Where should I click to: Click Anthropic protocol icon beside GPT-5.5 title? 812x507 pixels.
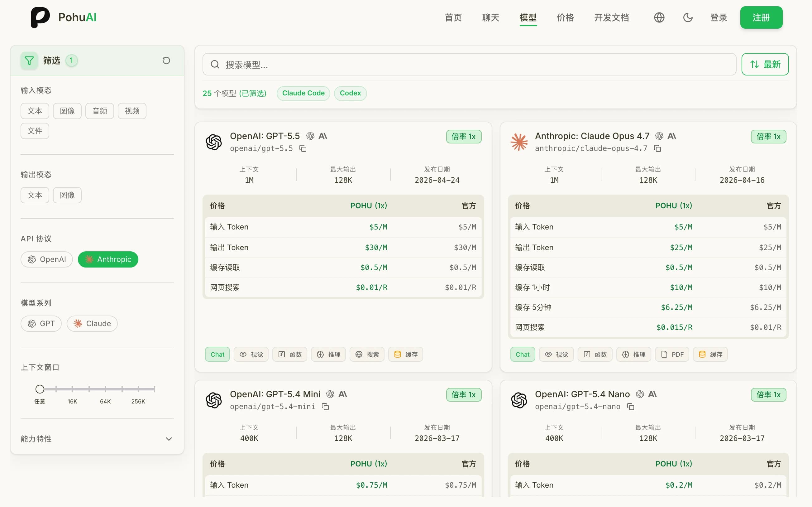tap(322, 136)
